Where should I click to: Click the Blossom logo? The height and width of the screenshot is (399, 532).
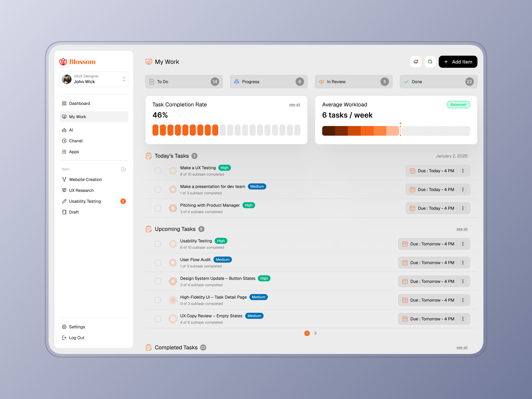(x=78, y=62)
